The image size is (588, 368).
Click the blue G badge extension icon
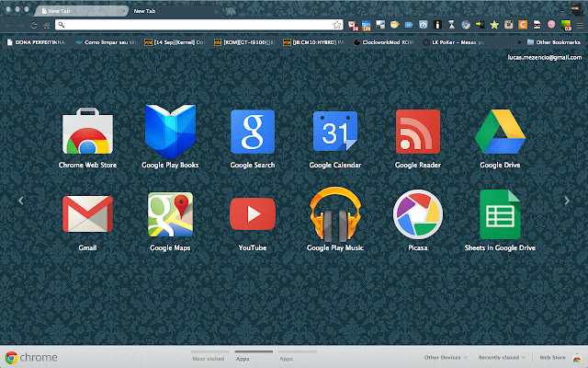pos(423,25)
